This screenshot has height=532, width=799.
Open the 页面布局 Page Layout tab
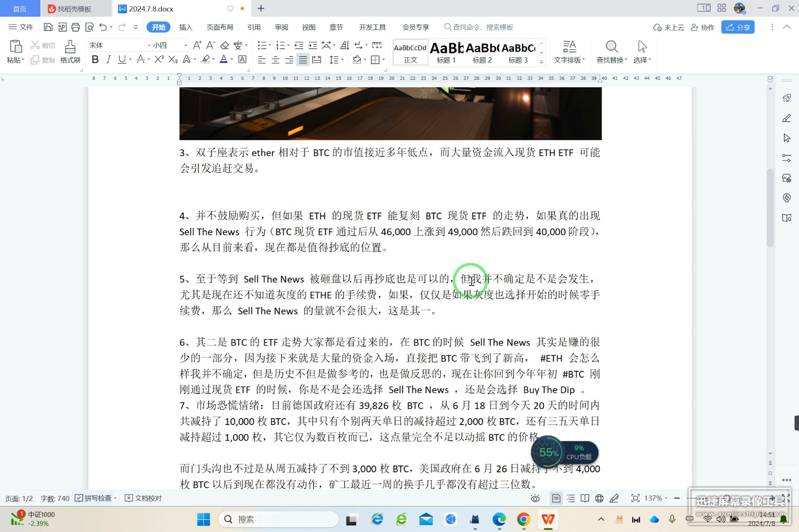pyautogui.click(x=220, y=27)
